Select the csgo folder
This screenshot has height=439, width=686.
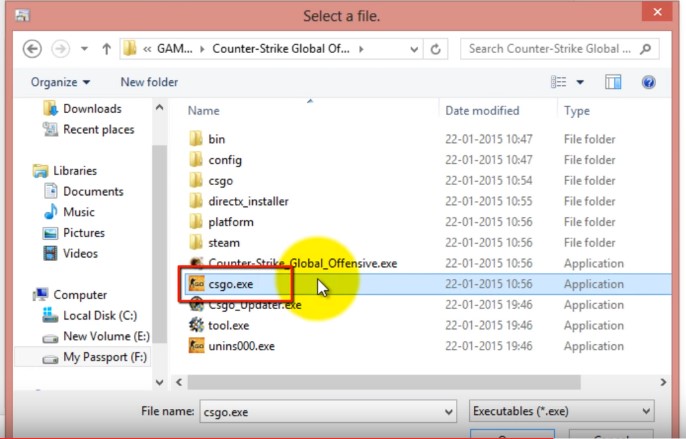[x=220, y=181]
